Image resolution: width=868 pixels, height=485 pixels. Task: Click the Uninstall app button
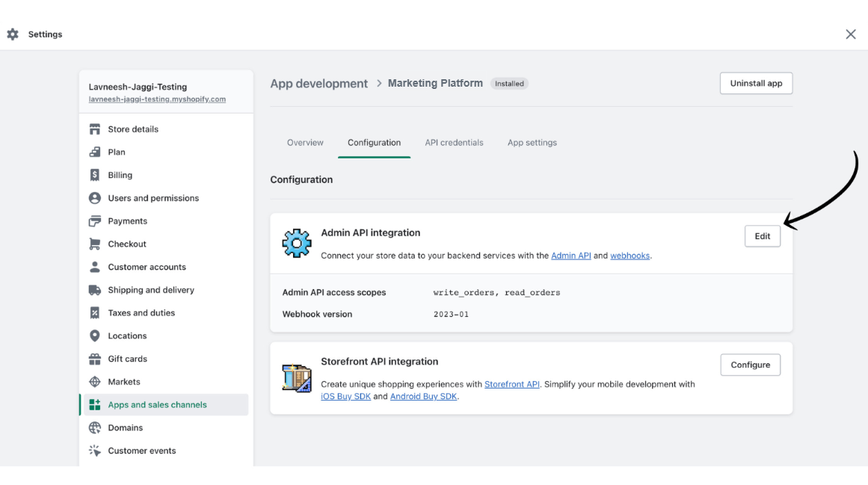[756, 84]
